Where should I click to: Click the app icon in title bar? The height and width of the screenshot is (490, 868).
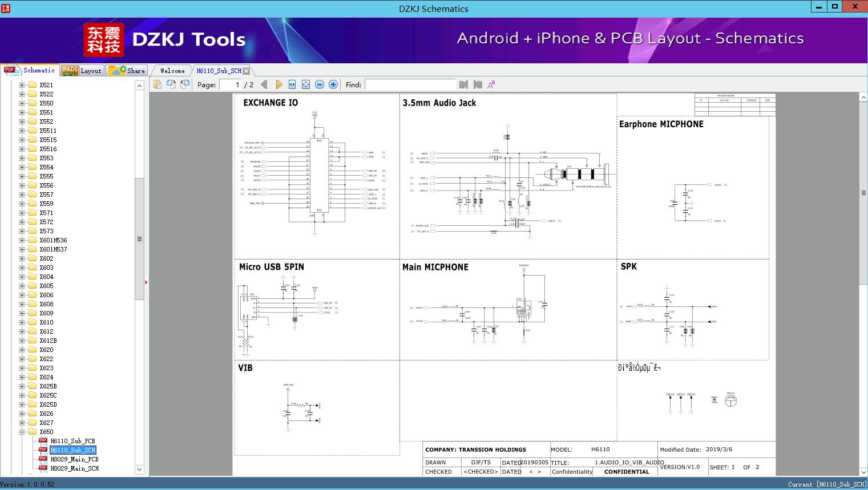point(6,8)
